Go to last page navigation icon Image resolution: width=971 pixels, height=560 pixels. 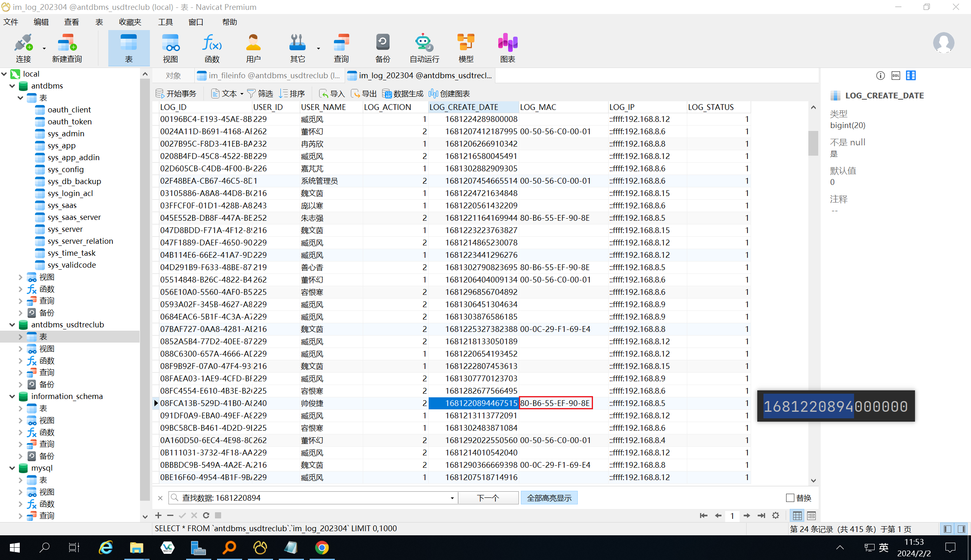coord(761,515)
